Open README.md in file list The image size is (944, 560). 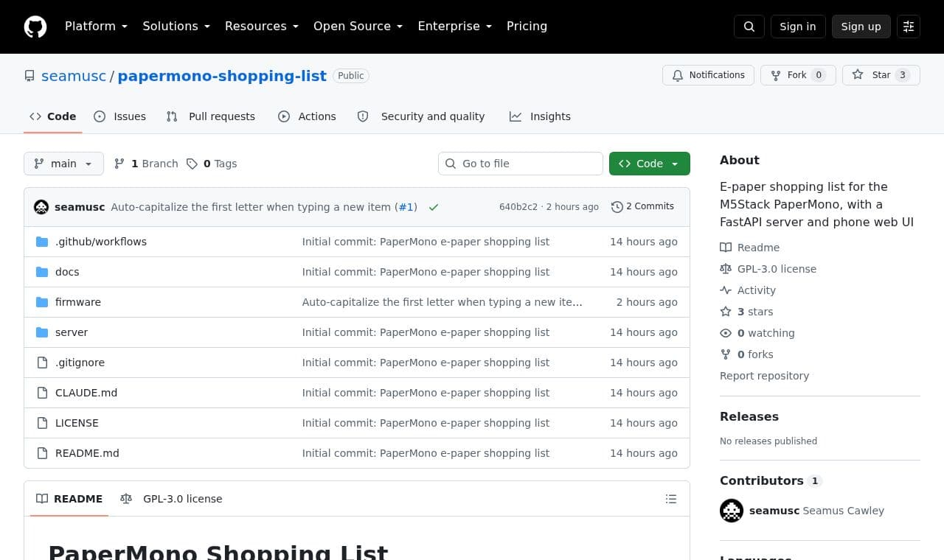(87, 453)
